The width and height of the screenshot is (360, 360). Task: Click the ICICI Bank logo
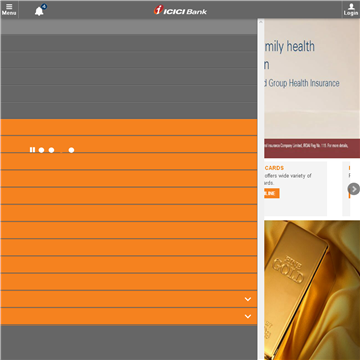[x=180, y=10]
